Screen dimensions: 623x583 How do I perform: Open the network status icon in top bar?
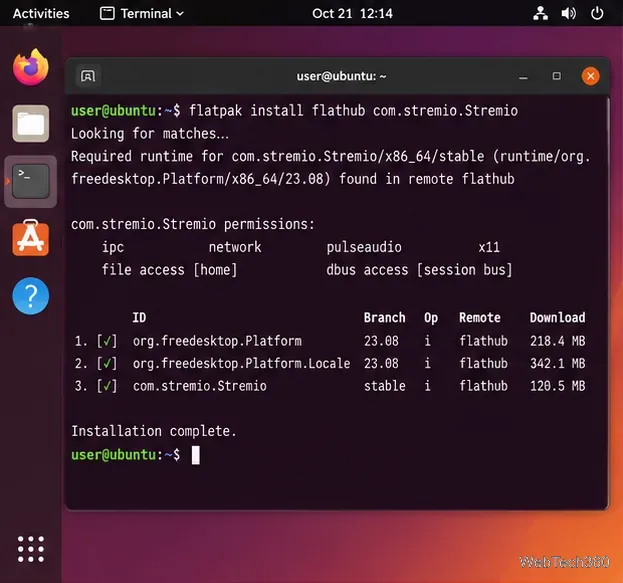[x=540, y=14]
